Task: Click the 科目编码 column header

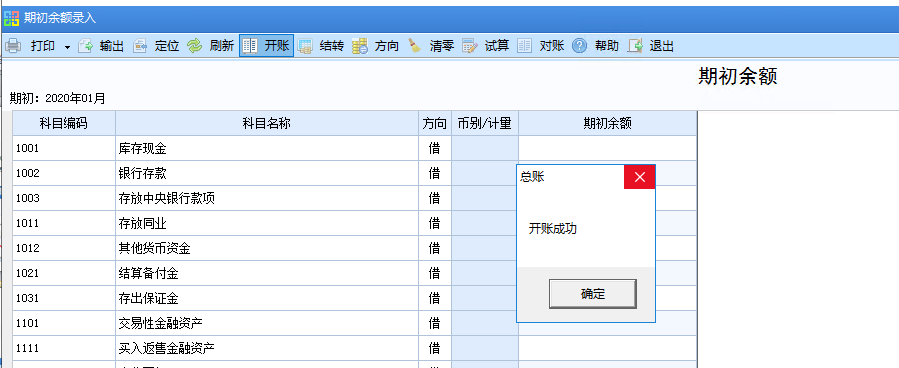Action: pyautogui.click(x=64, y=123)
